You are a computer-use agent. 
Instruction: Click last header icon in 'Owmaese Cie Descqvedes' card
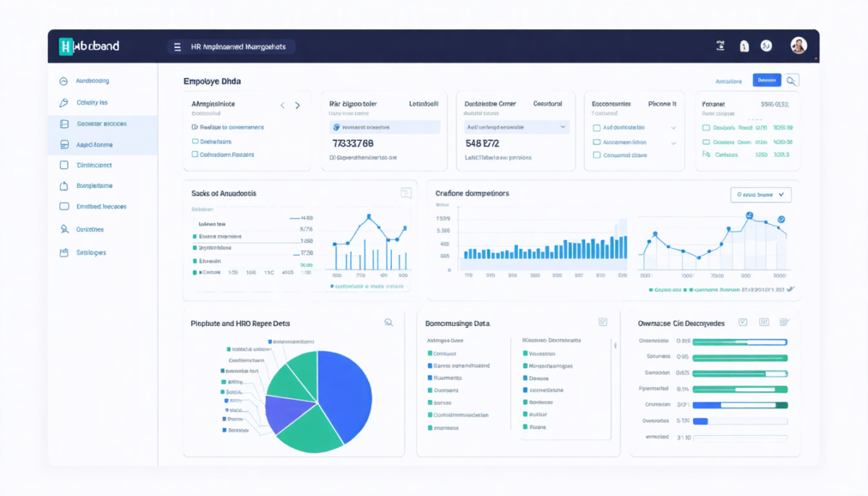tap(786, 322)
